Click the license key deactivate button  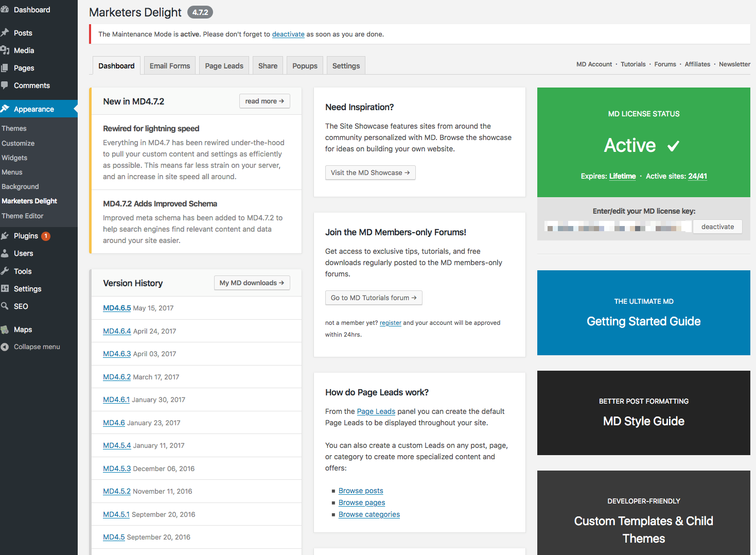718,227
